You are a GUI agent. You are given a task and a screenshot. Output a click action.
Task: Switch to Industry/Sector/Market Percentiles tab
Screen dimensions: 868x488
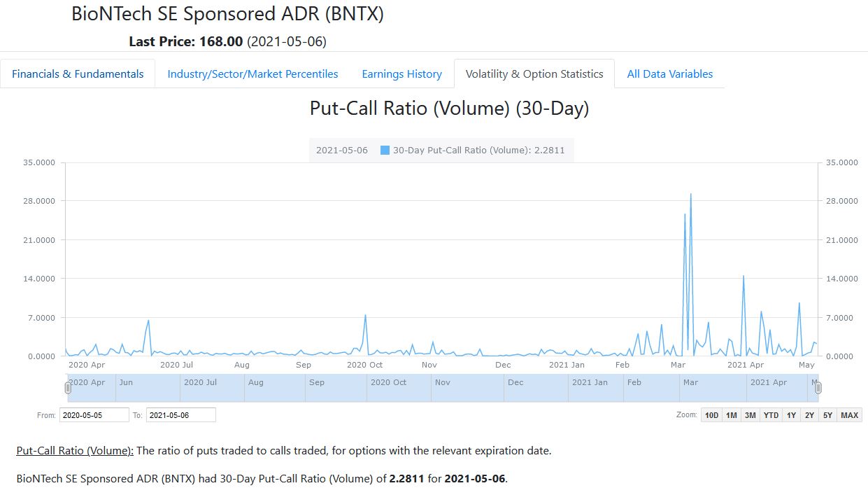(252, 74)
